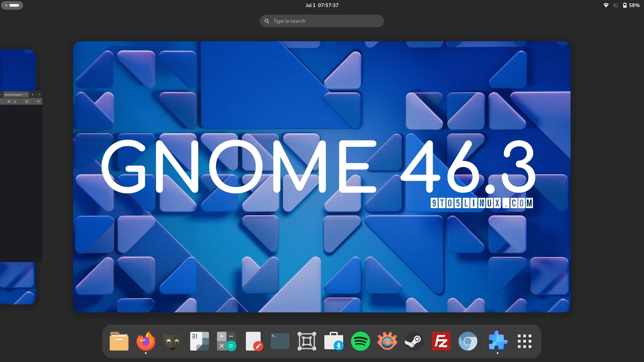Launch the Terminal from the dock

pyautogui.click(x=280, y=341)
